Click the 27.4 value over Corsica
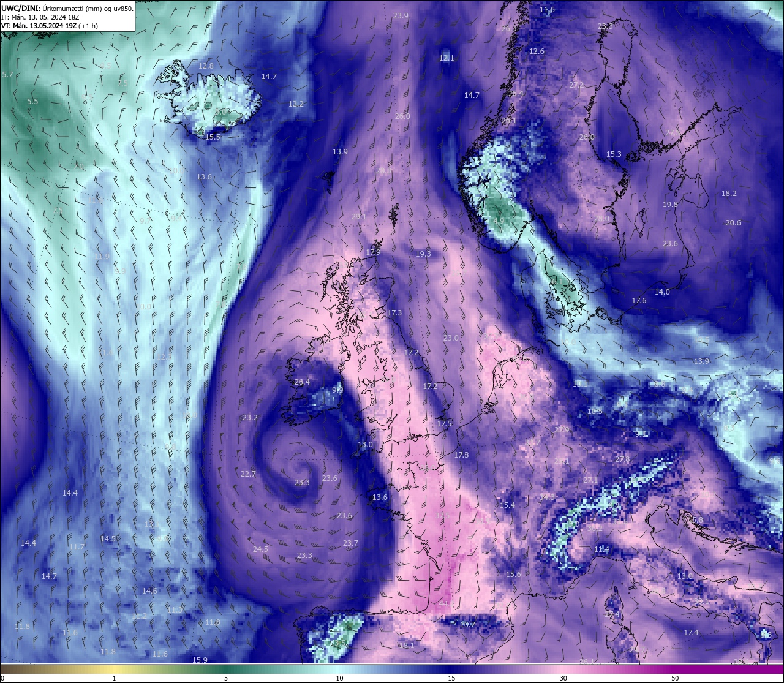This screenshot has height=683, width=784. (x=612, y=614)
